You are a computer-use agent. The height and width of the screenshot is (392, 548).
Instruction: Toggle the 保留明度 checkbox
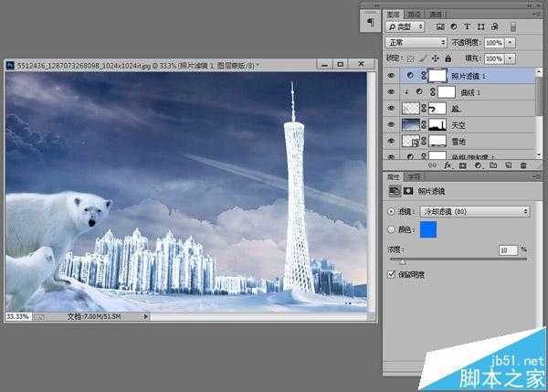pos(392,274)
